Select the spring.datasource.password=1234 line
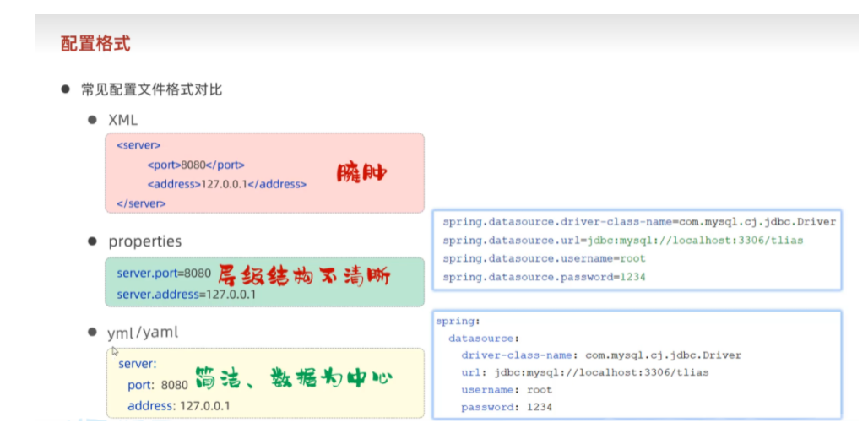The image size is (868, 428). coord(544,277)
